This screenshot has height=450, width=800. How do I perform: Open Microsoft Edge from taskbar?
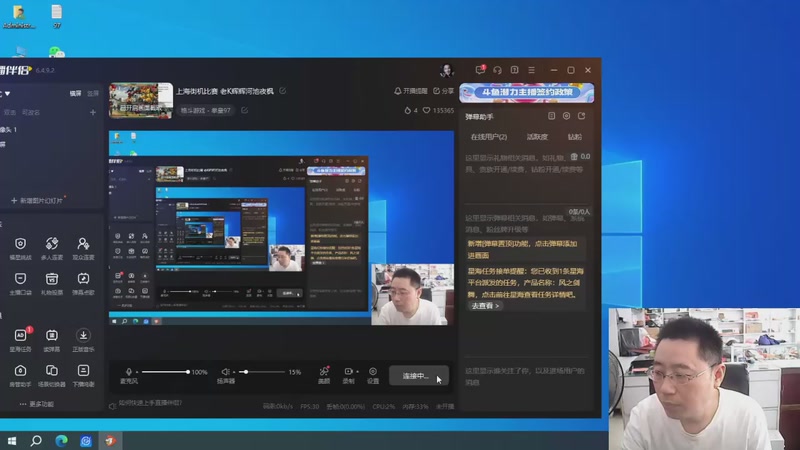pyautogui.click(x=61, y=440)
